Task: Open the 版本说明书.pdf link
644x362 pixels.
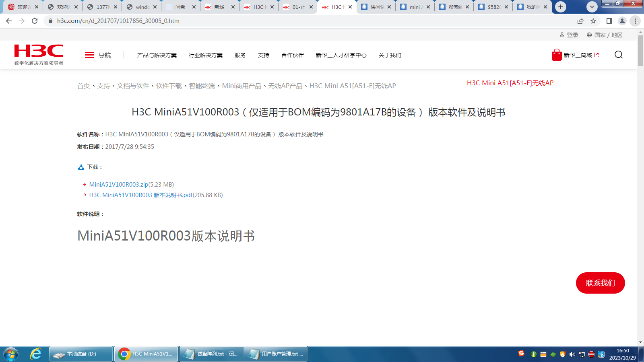Action: click(x=141, y=195)
